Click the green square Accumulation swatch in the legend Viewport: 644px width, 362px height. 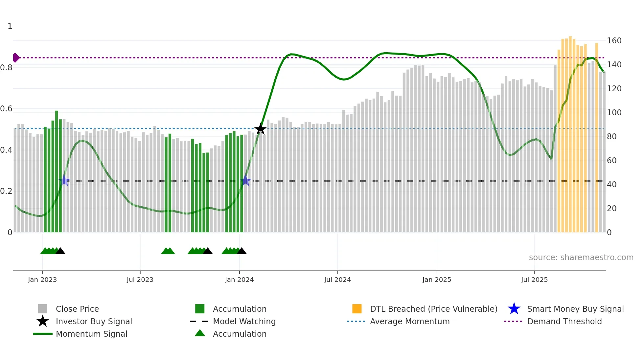coord(200,309)
